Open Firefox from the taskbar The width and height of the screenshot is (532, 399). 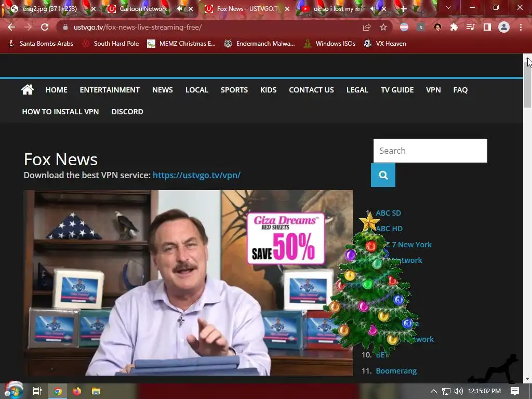click(77, 391)
